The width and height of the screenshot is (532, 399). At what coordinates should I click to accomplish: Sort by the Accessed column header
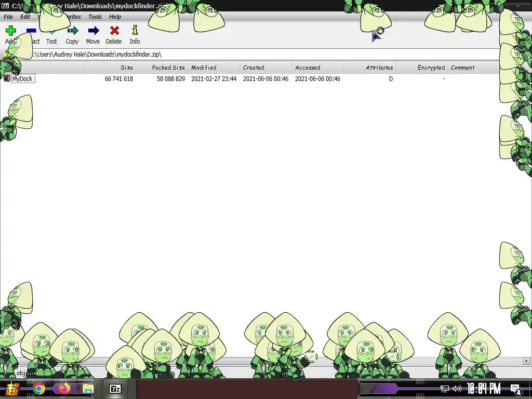317,68
